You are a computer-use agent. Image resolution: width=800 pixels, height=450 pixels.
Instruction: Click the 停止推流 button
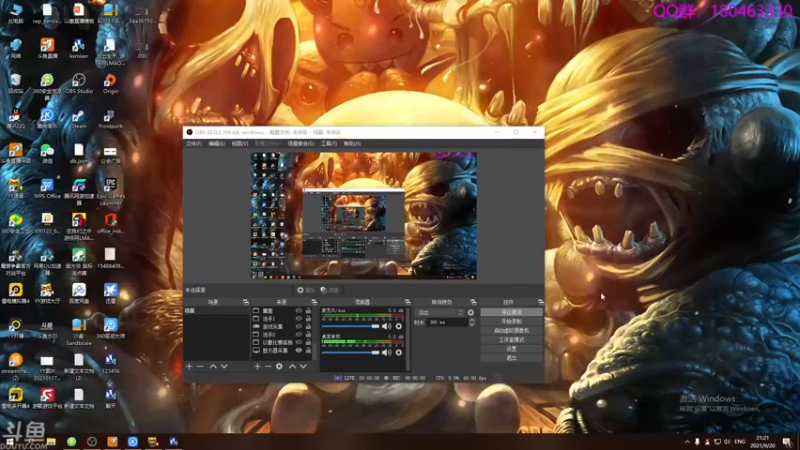tap(511, 312)
